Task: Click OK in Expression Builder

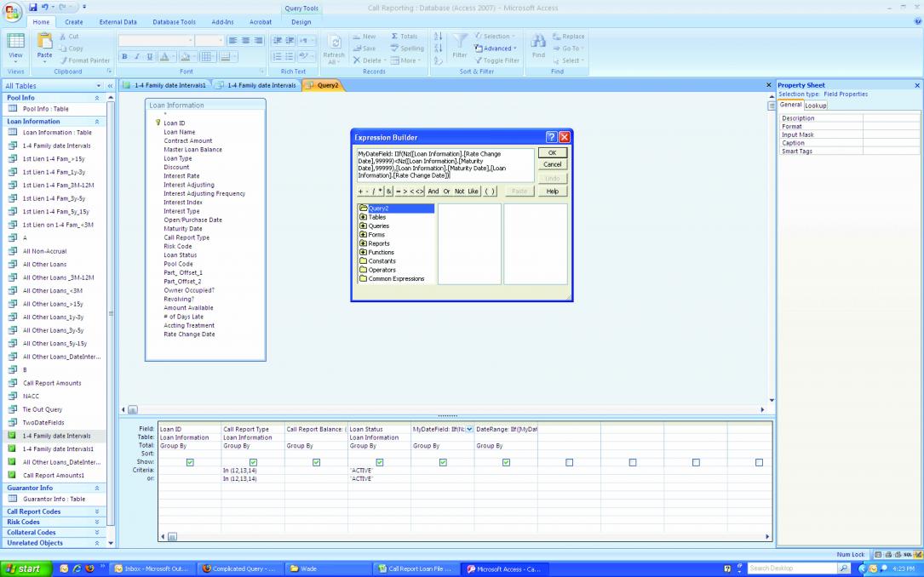Action: click(x=552, y=153)
